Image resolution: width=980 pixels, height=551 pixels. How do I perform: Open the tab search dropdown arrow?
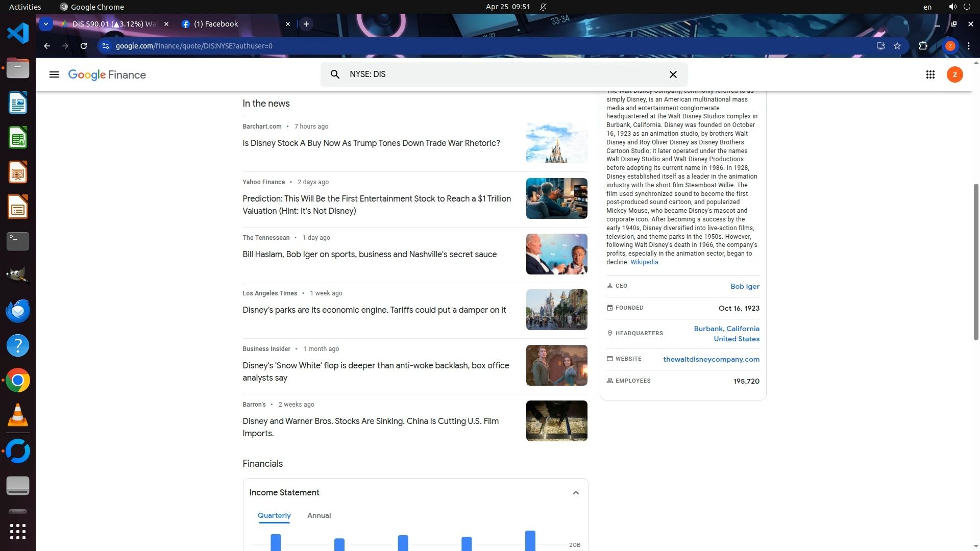46,24
